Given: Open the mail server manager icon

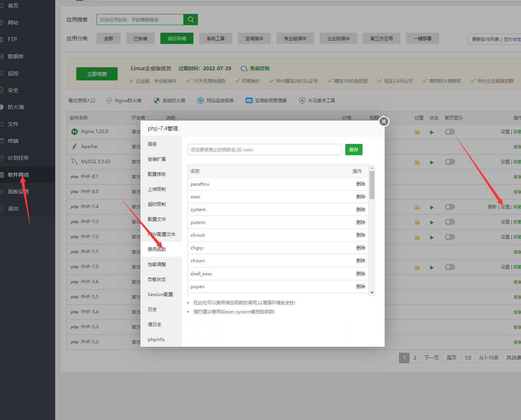Looking at the screenshot, I should tap(249, 100).
